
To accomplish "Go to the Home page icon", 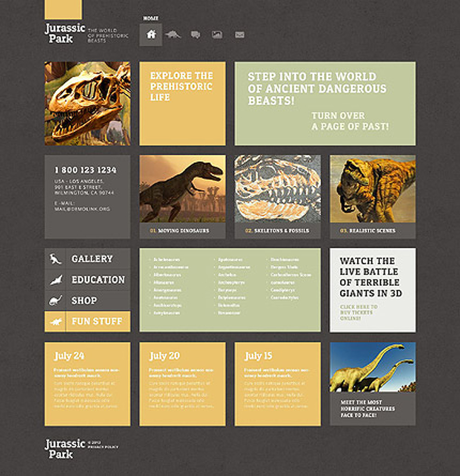I will 151,34.
